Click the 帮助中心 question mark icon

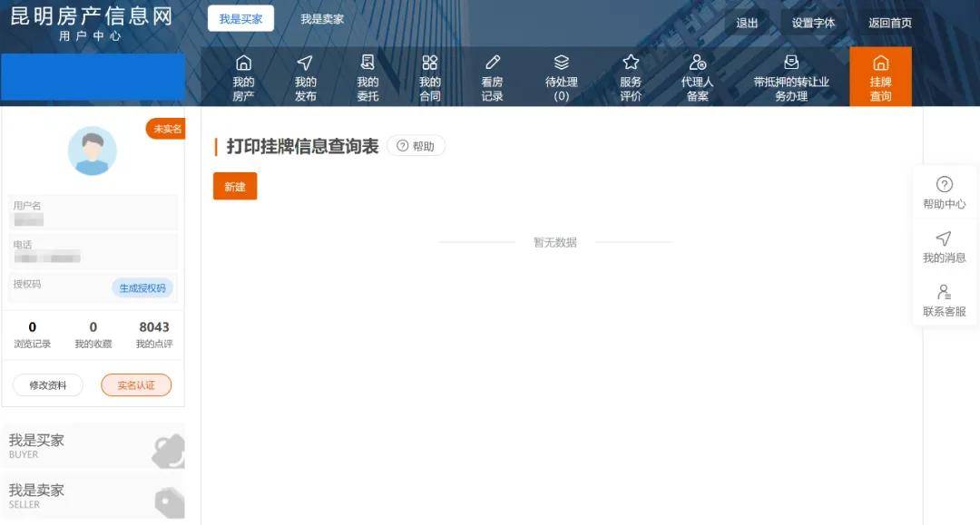pos(944,184)
